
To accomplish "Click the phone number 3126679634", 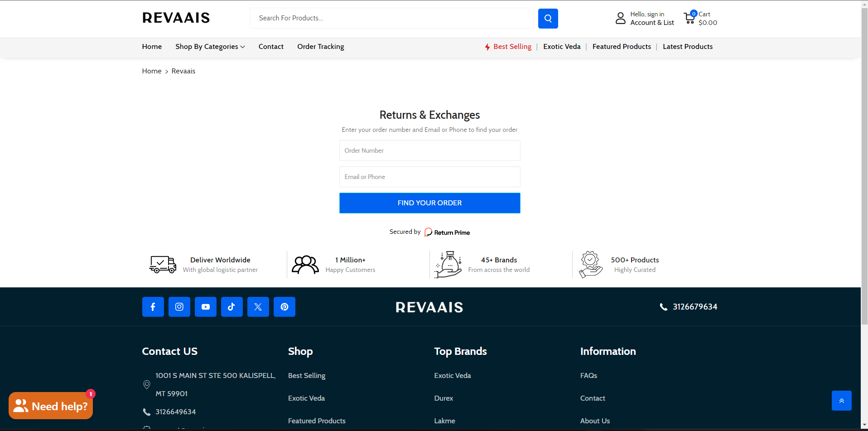I will 695,307.
